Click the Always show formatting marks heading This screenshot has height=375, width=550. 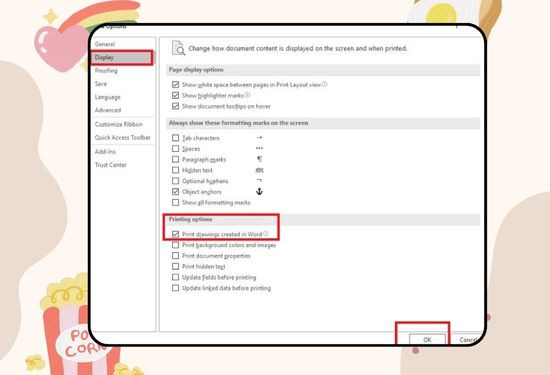coord(239,123)
